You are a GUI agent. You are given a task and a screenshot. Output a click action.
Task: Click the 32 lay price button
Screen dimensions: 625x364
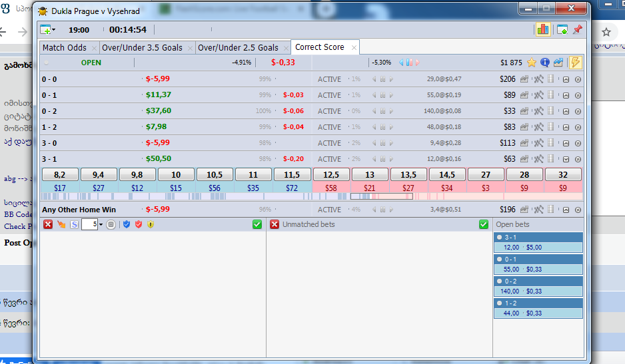[563, 174]
